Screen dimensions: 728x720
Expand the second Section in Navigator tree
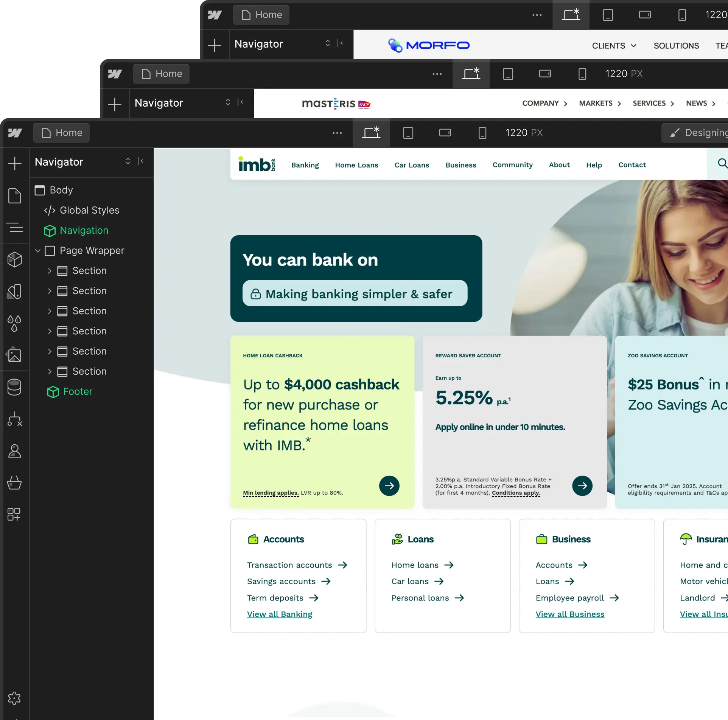click(x=50, y=291)
